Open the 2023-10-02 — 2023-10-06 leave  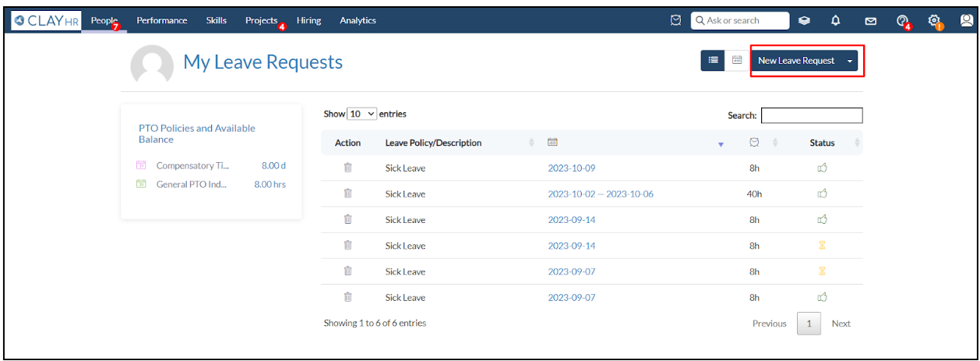click(601, 194)
